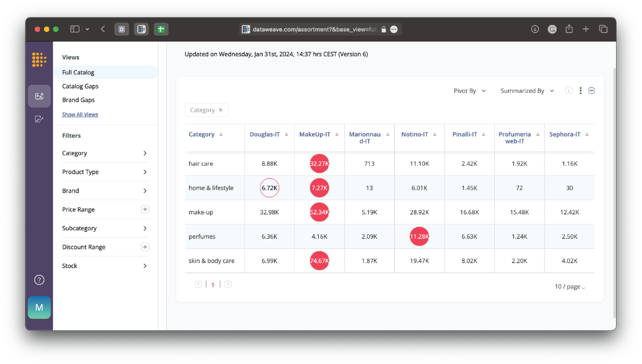Select the assortment analytics sidebar icon

[39, 96]
